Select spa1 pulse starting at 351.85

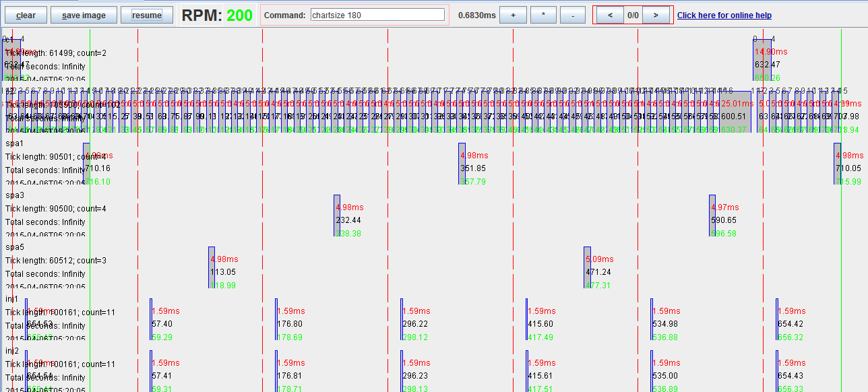point(462,164)
